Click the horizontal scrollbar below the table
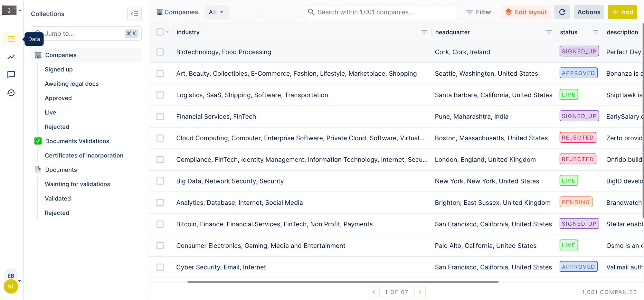This screenshot has width=644, height=300. [343, 282]
